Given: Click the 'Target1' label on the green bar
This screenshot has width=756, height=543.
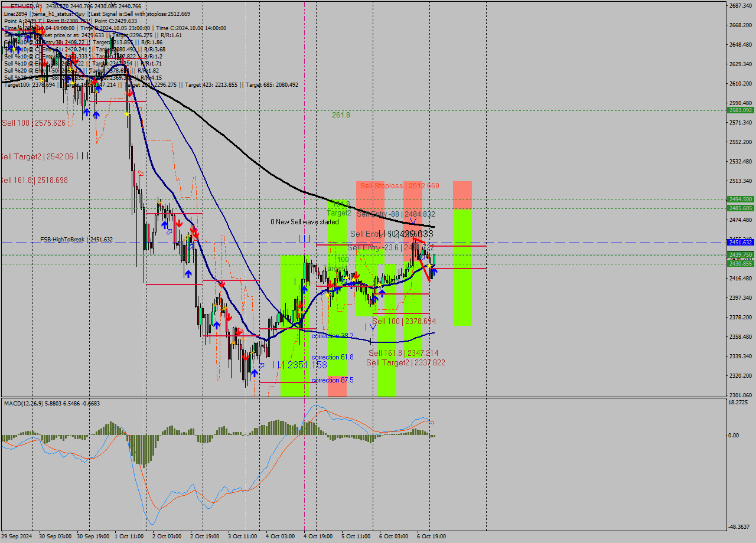Looking at the screenshot, I should click(x=335, y=269).
